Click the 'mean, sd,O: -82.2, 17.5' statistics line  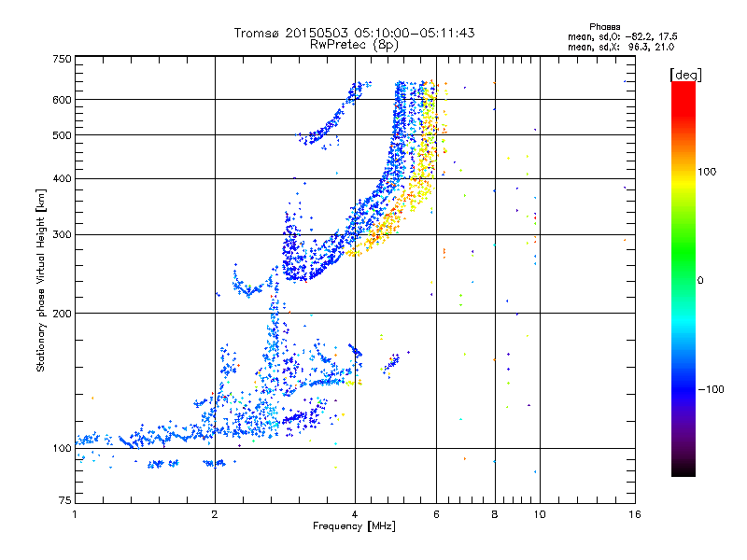pos(623,36)
